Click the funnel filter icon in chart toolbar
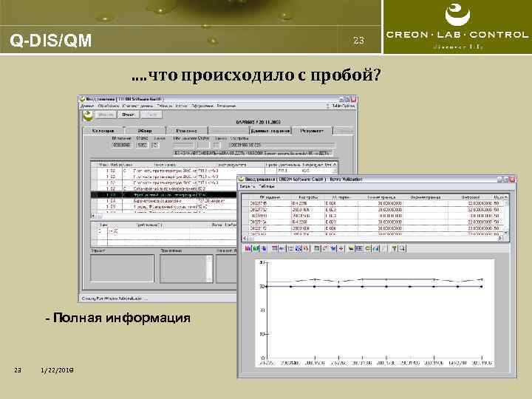The image size is (532, 399). (x=394, y=248)
